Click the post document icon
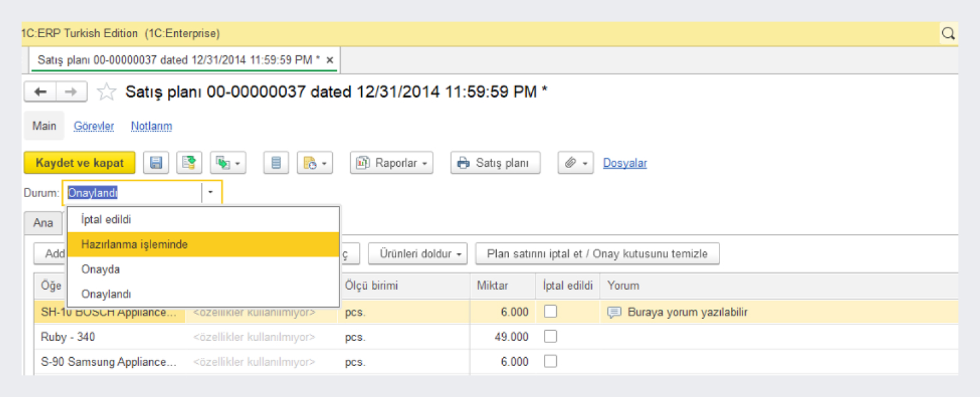This screenshot has width=980, height=397. tap(190, 163)
